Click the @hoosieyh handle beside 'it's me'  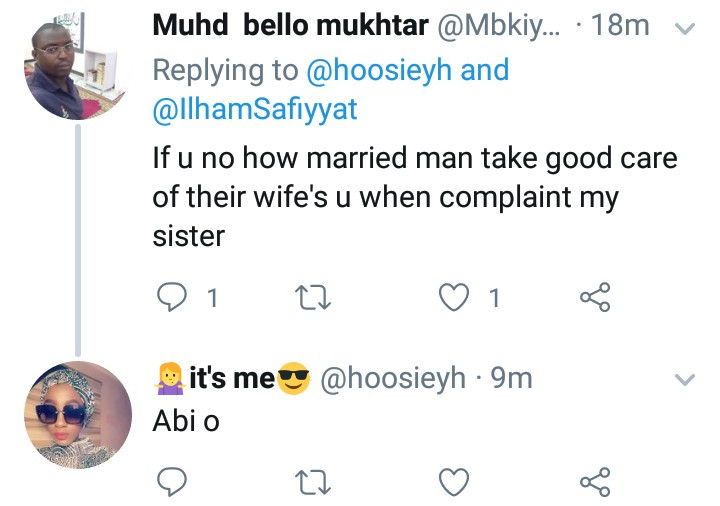[x=393, y=378]
